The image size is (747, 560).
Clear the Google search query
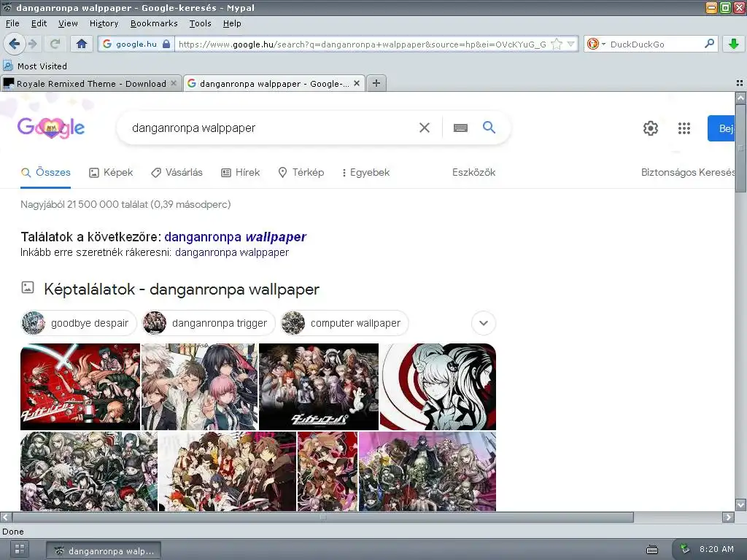pos(424,128)
